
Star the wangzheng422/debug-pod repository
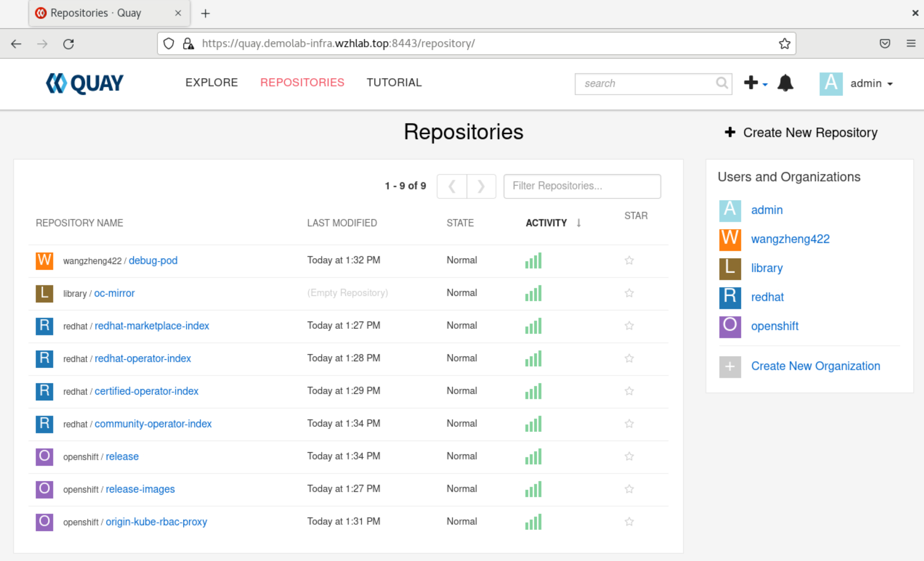(x=629, y=260)
